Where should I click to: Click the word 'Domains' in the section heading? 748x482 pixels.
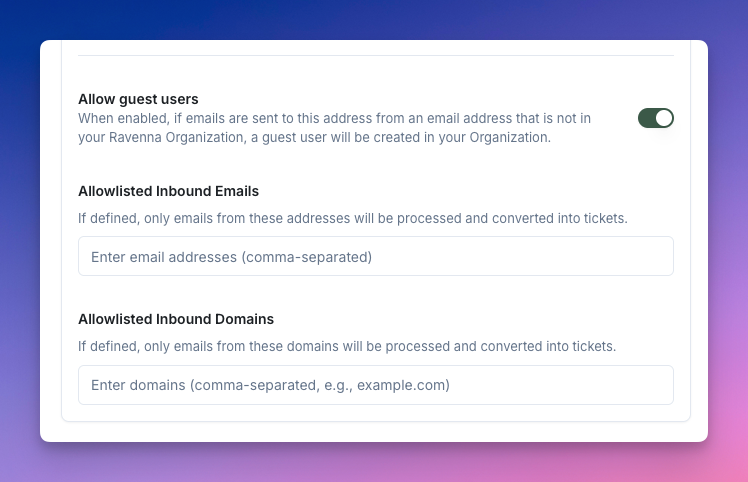tap(245, 319)
